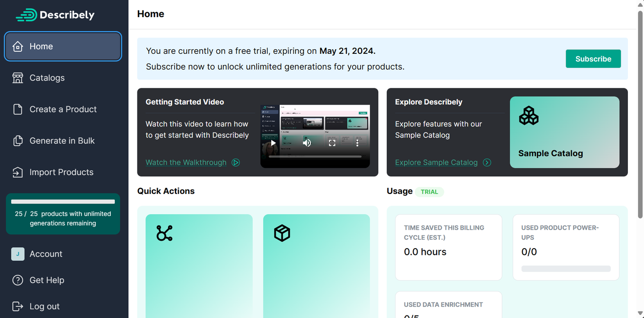Open the video in fullscreen mode
The width and height of the screenshot is (644, 318).
[332, 143]
